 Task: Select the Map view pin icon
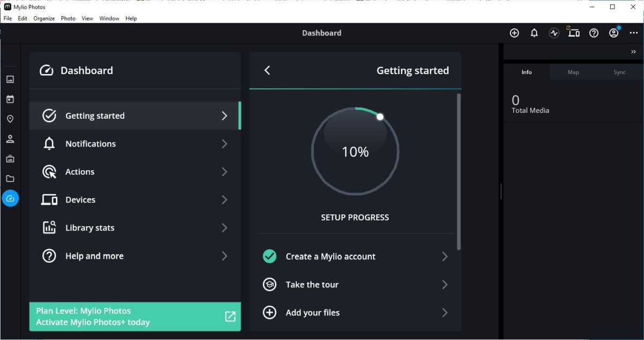tap(10, 119)
